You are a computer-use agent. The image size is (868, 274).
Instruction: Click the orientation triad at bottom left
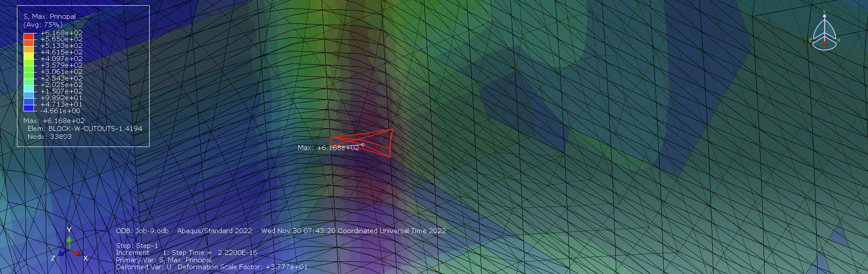[70, 245]
